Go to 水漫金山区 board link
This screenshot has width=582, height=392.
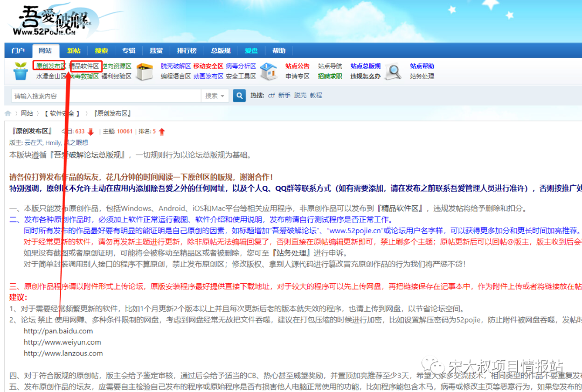(51, 76)
